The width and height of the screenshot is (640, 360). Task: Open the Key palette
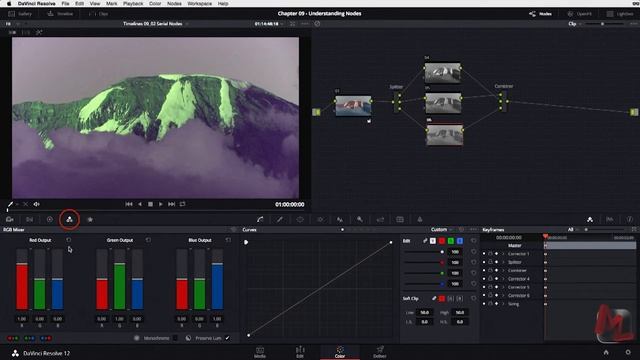coord(360,220)
